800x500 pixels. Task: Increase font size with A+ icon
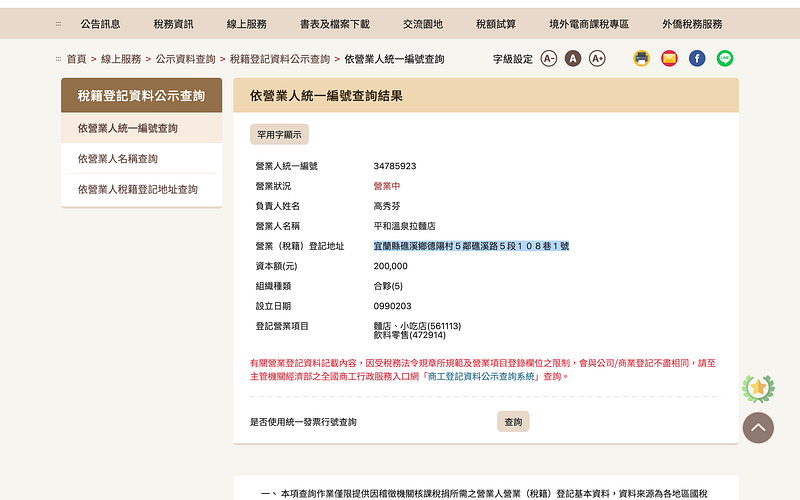[597, 59]
